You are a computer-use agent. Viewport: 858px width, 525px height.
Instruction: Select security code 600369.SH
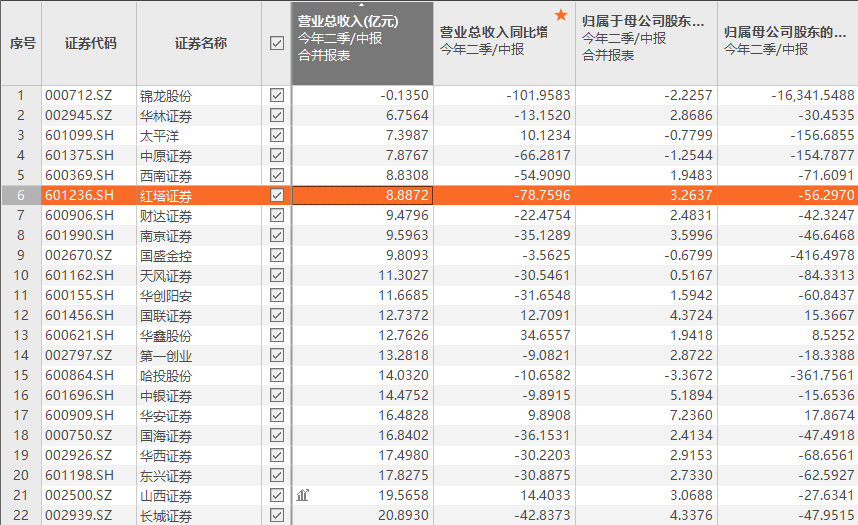(79, 175)
